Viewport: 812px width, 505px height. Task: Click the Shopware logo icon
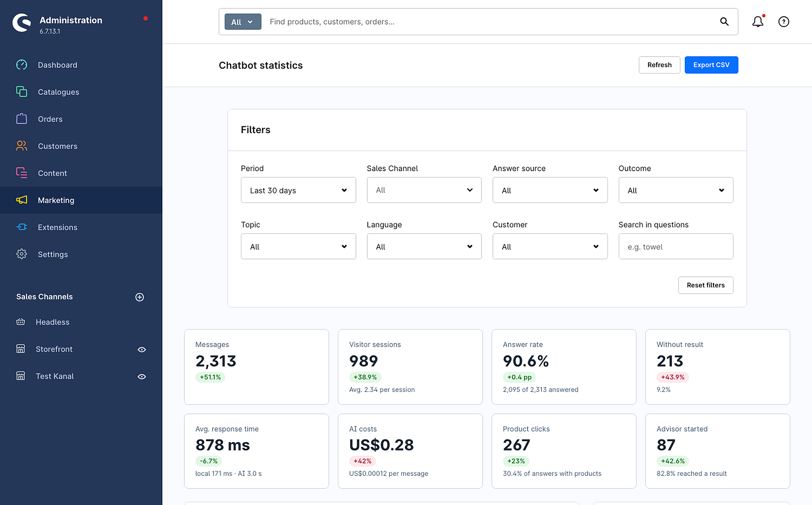pos(22,23)
